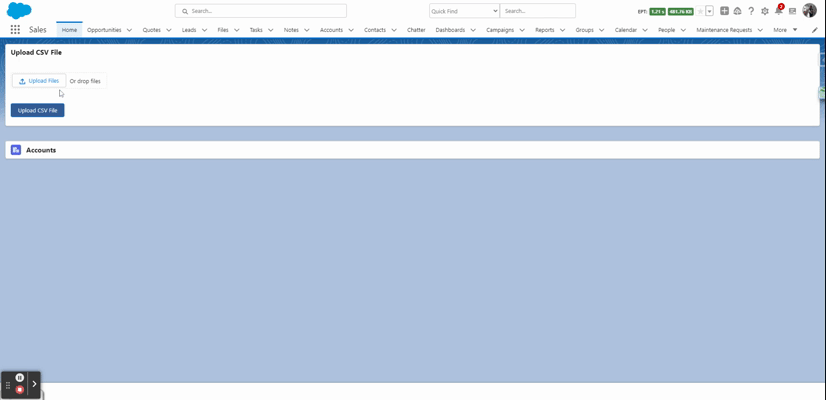Go to the Home tab
The width and height of the screenshot is (826, 400).
pos(70,30)
